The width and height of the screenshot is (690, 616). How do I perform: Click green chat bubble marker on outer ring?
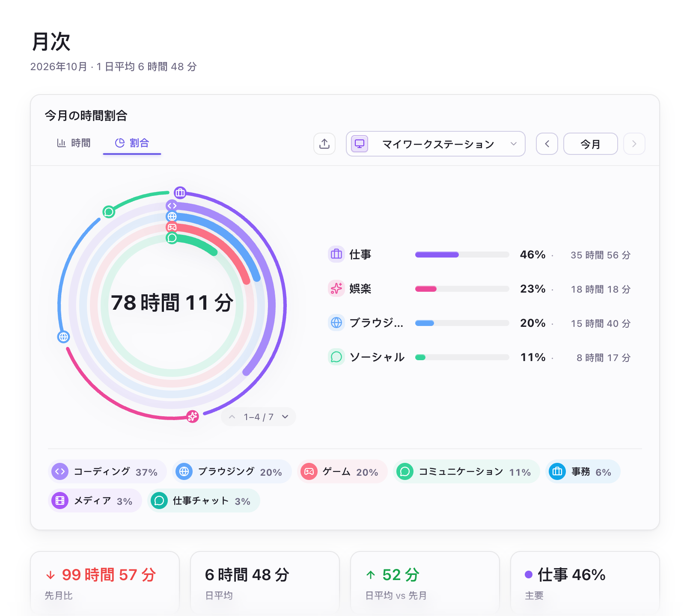(x=109, y=211)
